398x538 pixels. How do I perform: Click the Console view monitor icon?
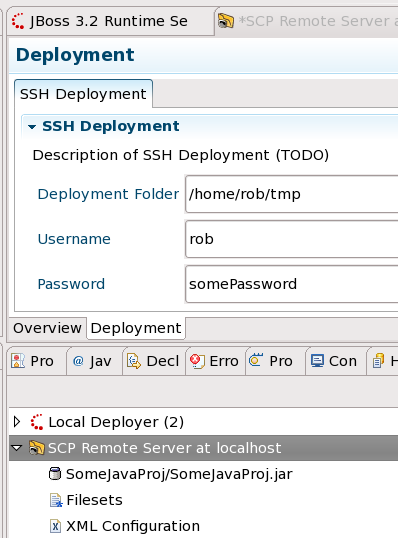[x=317, y=361]
